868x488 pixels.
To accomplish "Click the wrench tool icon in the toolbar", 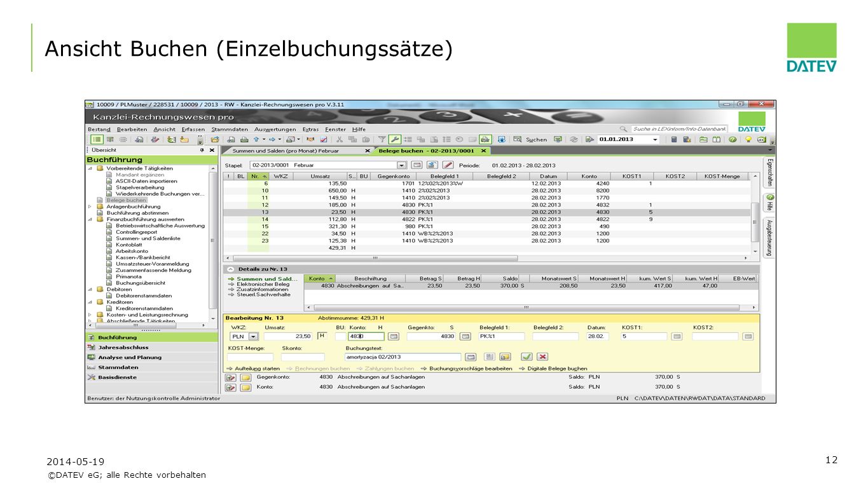I will [x=395, y=139].
